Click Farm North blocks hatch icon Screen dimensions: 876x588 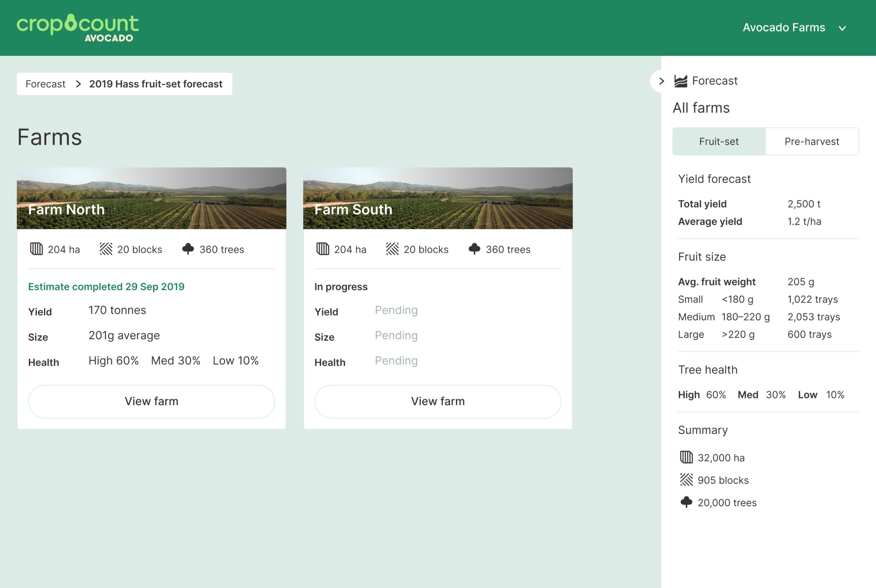click(x=106, y=249)
